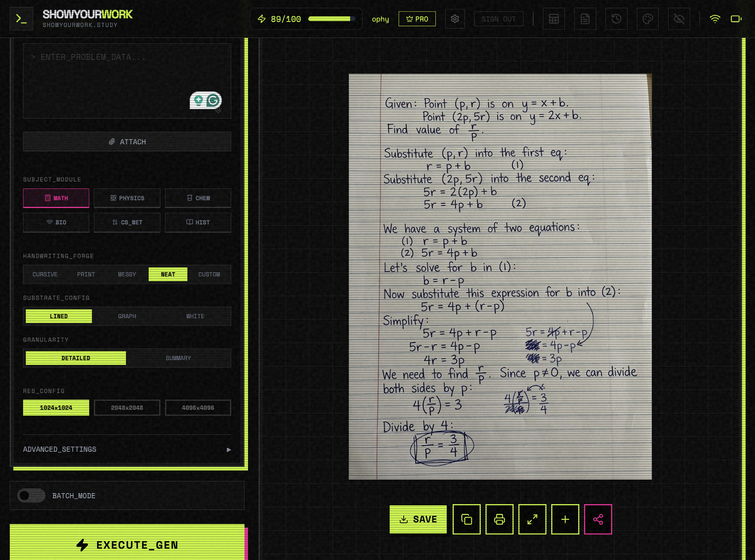Switch handwriting style to CURSIVE
This screenshot has height=560, width=755.
pos(45,274)
